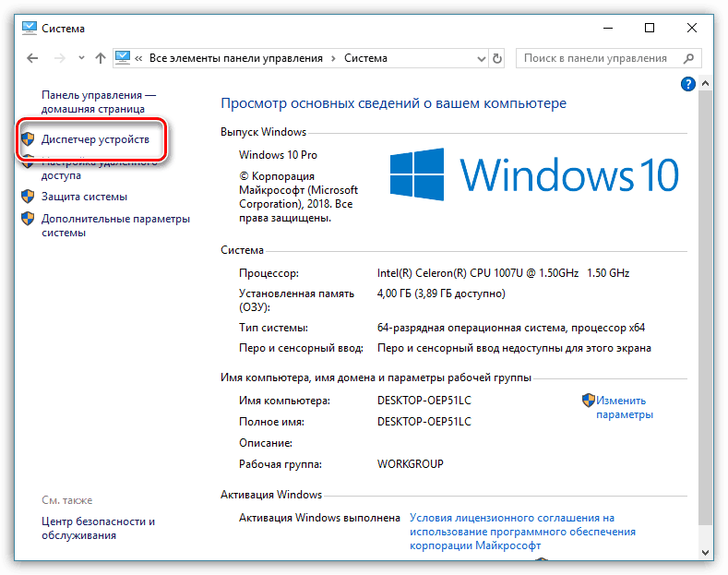This screenshot has width=728, height=575.
Task: Click the vertical scrollbar thumb
Action: click(705, 307)
